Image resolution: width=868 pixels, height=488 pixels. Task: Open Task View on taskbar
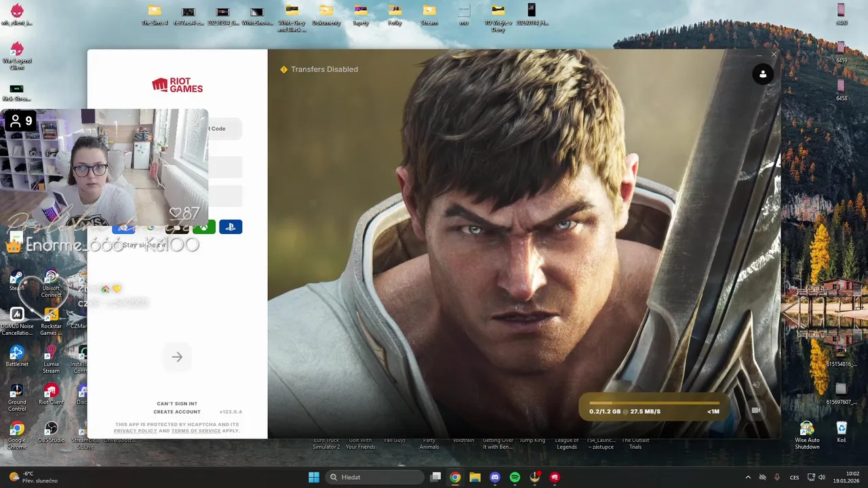[x=436, y=477]
